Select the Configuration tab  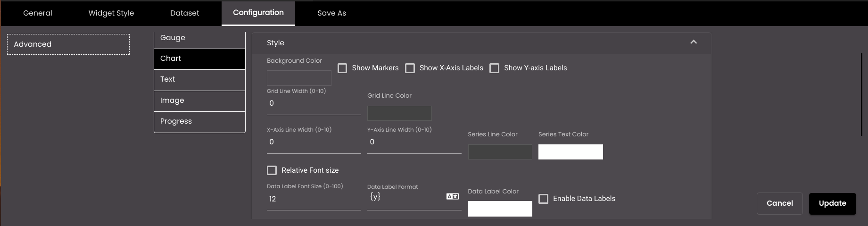(258, 13)
